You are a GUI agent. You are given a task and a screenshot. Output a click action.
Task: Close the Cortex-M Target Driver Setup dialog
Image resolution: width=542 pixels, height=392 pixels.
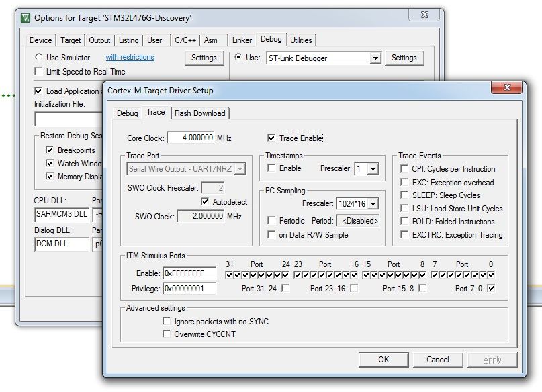507,87
